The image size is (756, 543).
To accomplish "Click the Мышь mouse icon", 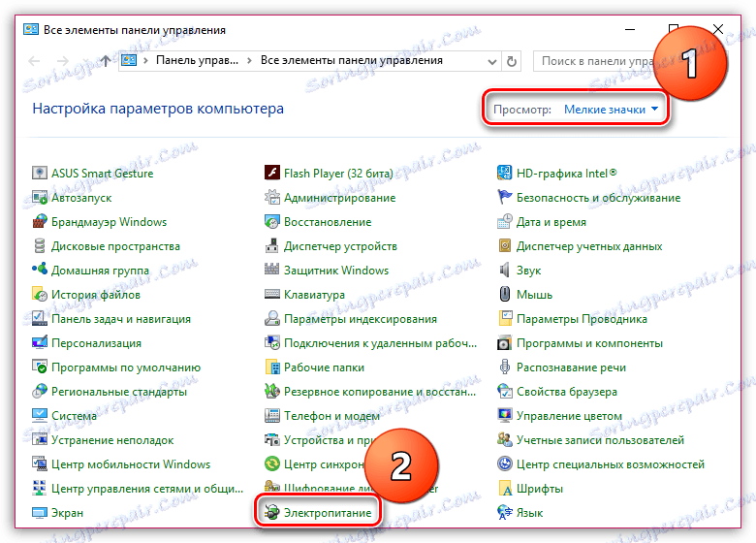I will pos(504,294).
